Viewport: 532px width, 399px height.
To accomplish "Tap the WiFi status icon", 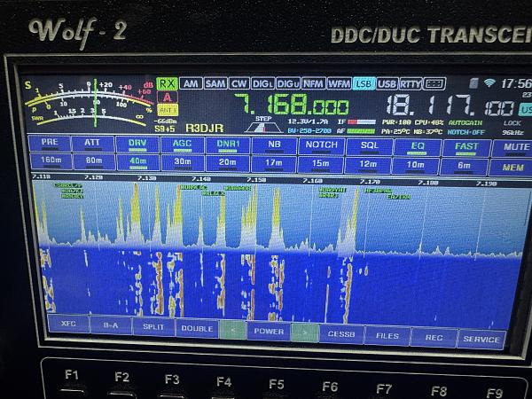I will pos(489,82).
